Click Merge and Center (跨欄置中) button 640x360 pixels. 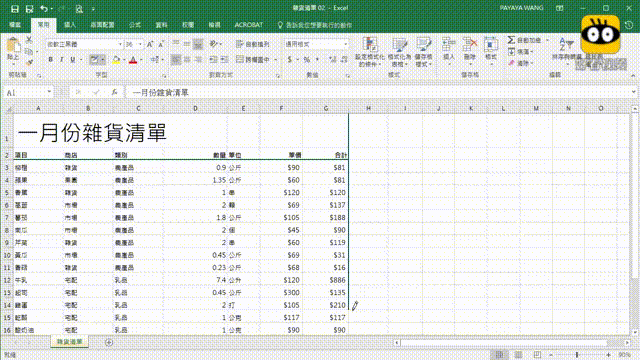[253, 60]
